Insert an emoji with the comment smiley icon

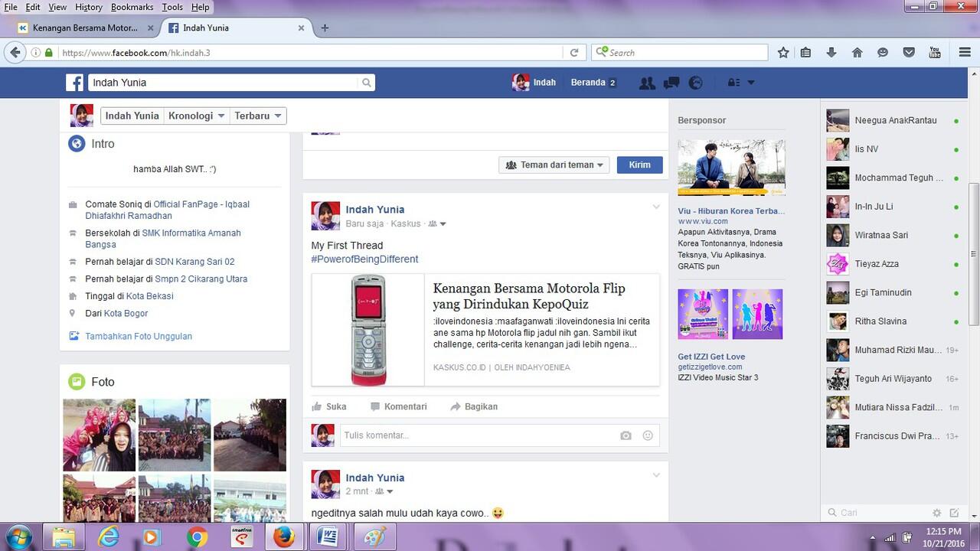[x=648, y=435]
